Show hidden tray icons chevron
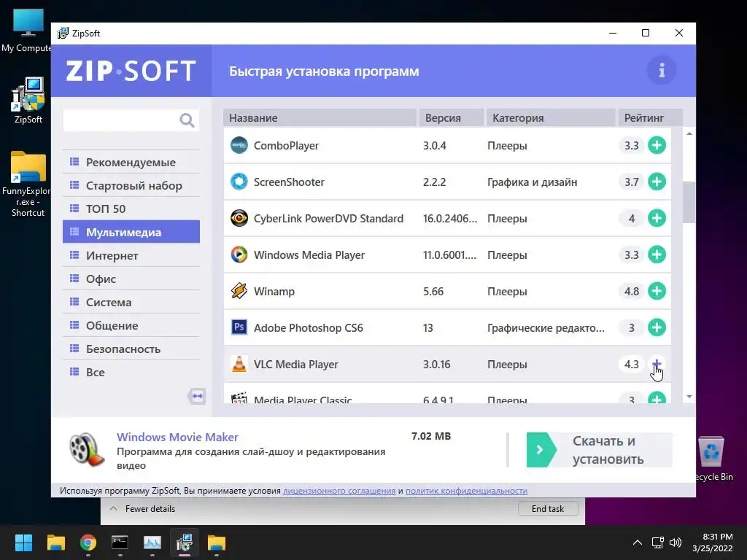Screen dimensions: 747x560 coord(637,542)
